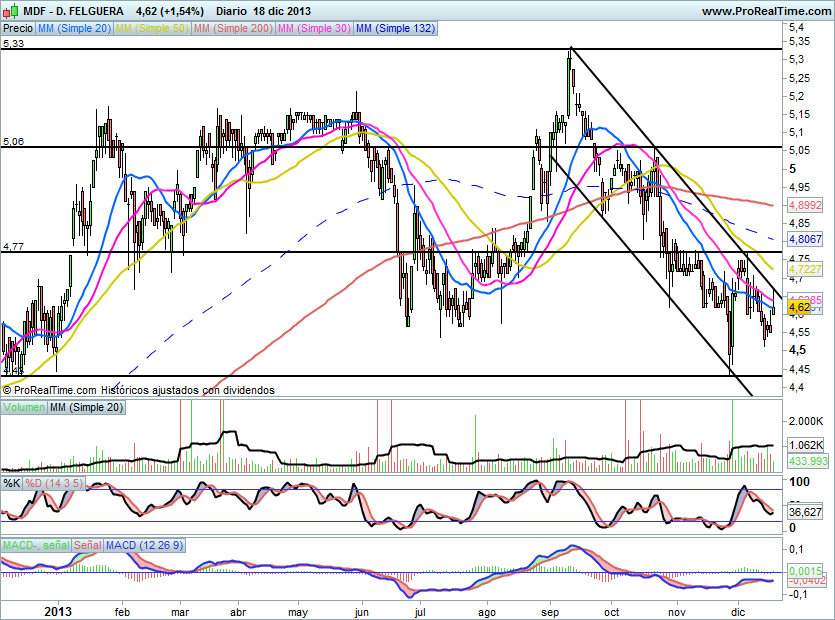Open the Volumen indicator label
The width and height of the screenshot is (835, 620).
click(x=24, y=407)
